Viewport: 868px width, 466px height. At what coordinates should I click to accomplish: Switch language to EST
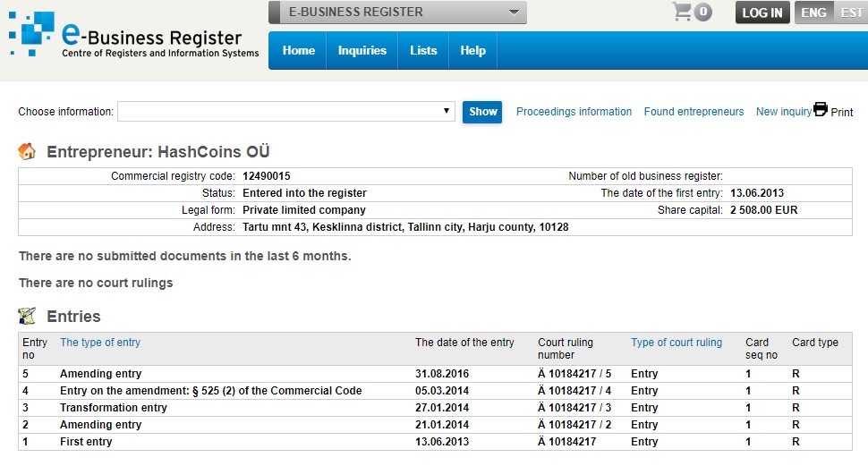[851, 13]
